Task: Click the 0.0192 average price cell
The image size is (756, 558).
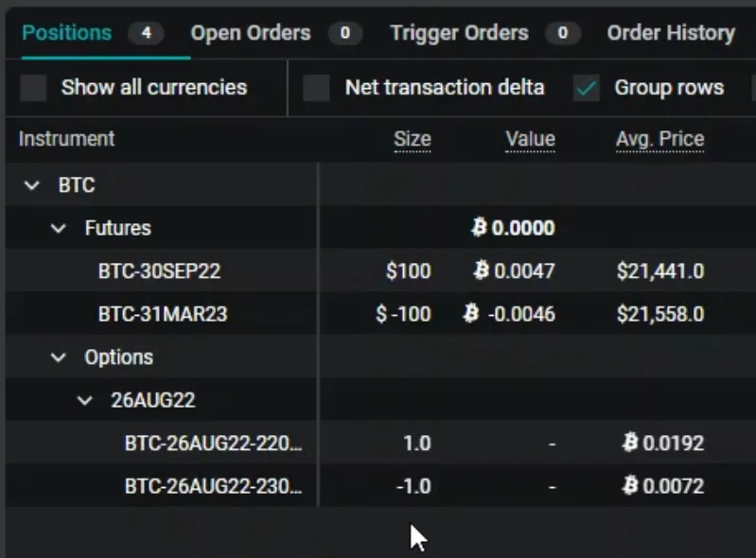Action: point(663,443)
